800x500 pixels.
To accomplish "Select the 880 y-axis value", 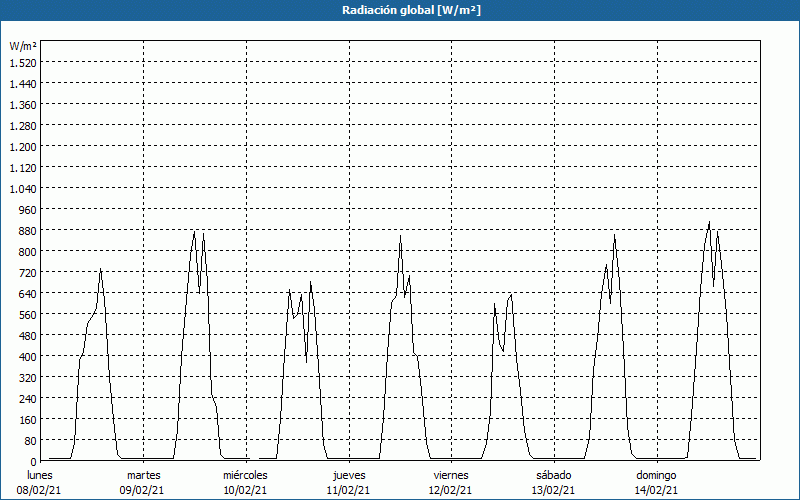I will (28, 231).
